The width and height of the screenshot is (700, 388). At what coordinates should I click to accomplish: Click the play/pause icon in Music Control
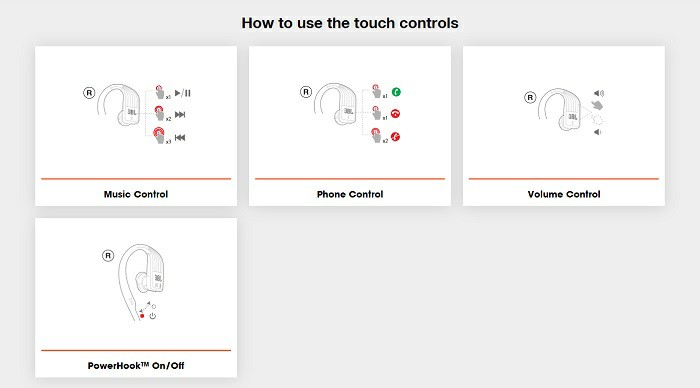tap(183, 93)
